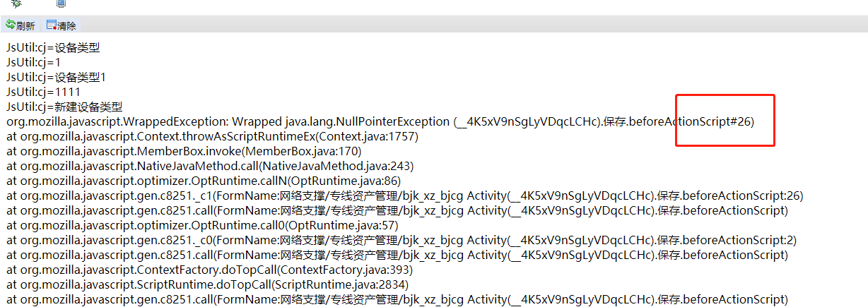868x307 pixels.
Task: Click the c8251._c1 beforeActionScript:26 line
Action: pyautogui.click(x=405, y=195)
